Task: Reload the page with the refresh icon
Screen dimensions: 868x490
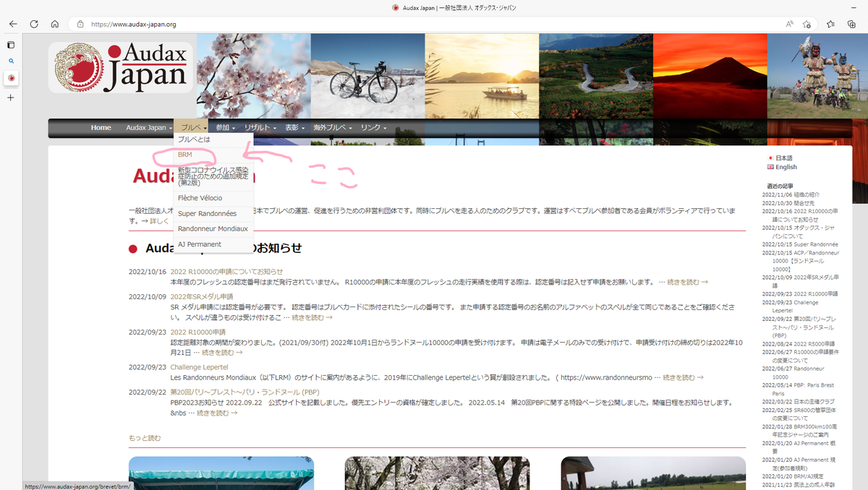Action: [34, 24]
